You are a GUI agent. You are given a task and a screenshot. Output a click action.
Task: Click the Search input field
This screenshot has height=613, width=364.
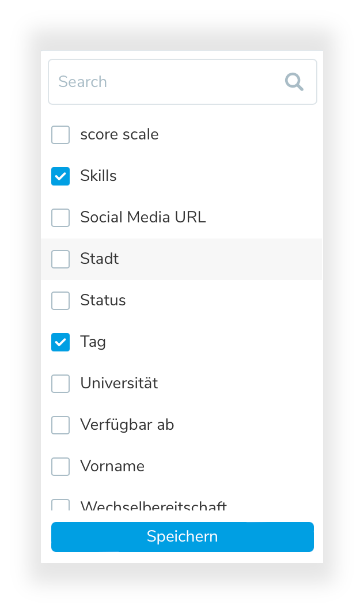coord(167,82)
